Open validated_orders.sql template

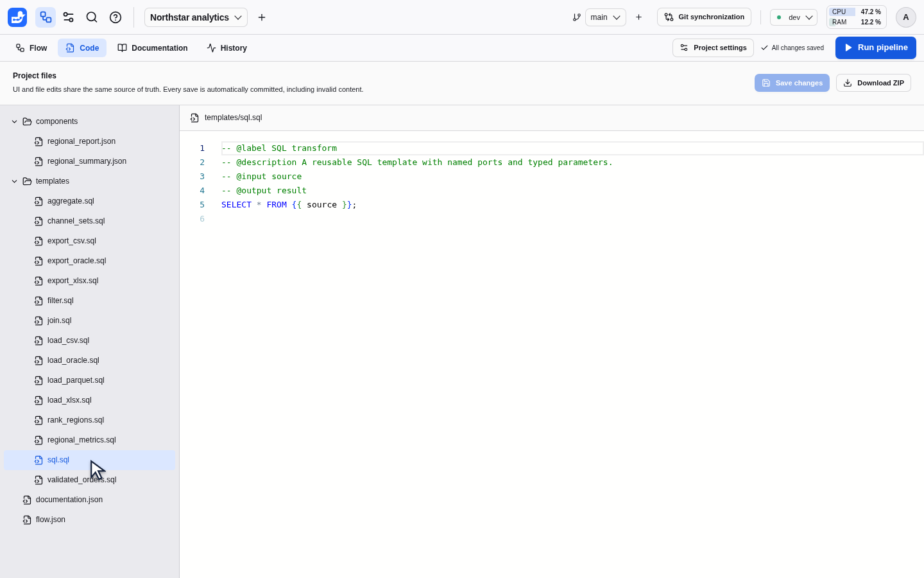click(x=90, y=480)
